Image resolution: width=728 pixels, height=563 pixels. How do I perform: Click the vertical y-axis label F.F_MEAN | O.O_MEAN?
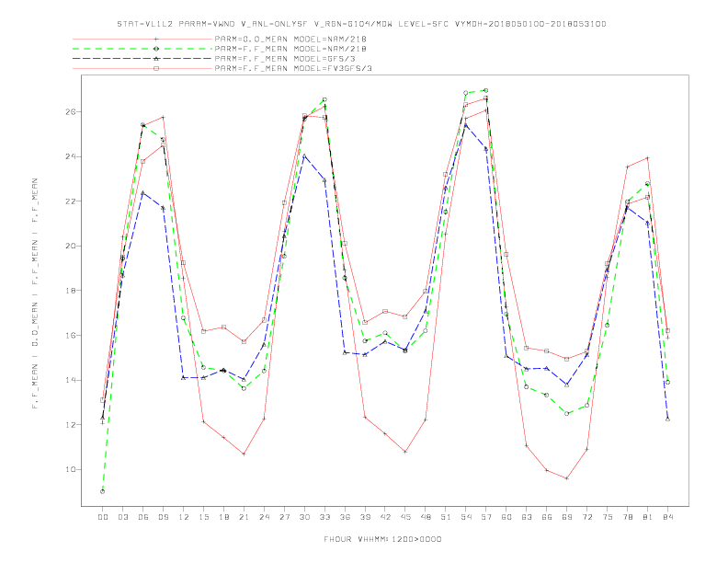[x=35, y=293]
